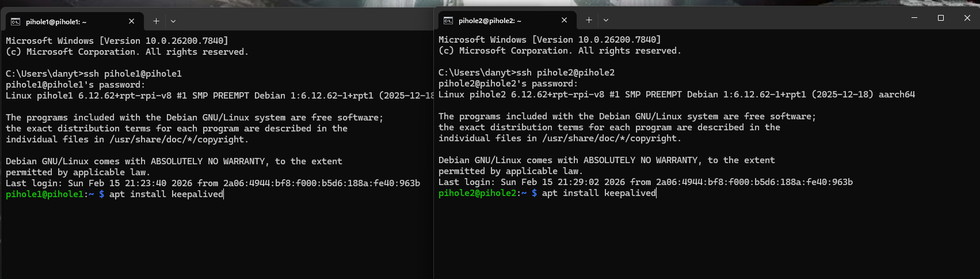The width and height of the screenshot is (980, 279).
Task: Click '/usr/share/doc/*/copyright' line in pihole2 window
Action: [x=560, y=138]
